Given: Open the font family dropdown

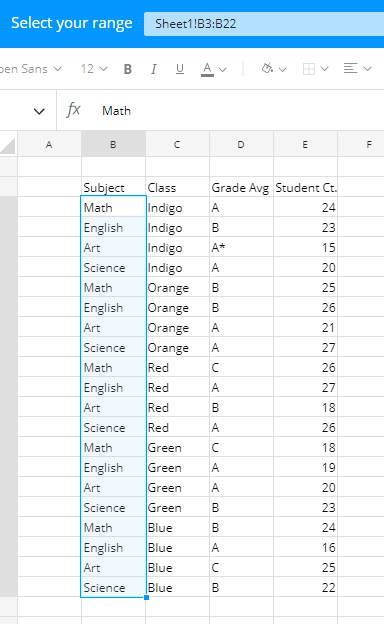Looking at the screenshot, I should [x=31, y=69].
